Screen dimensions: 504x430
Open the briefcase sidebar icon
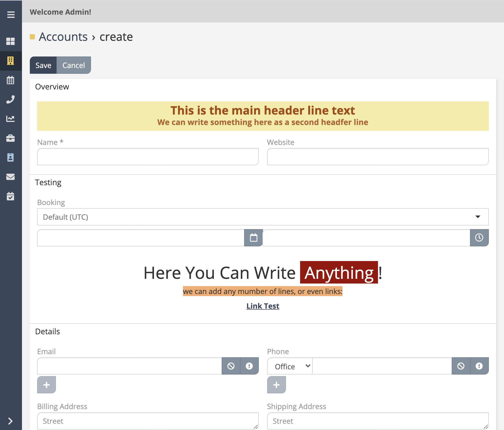click(10, 138)
